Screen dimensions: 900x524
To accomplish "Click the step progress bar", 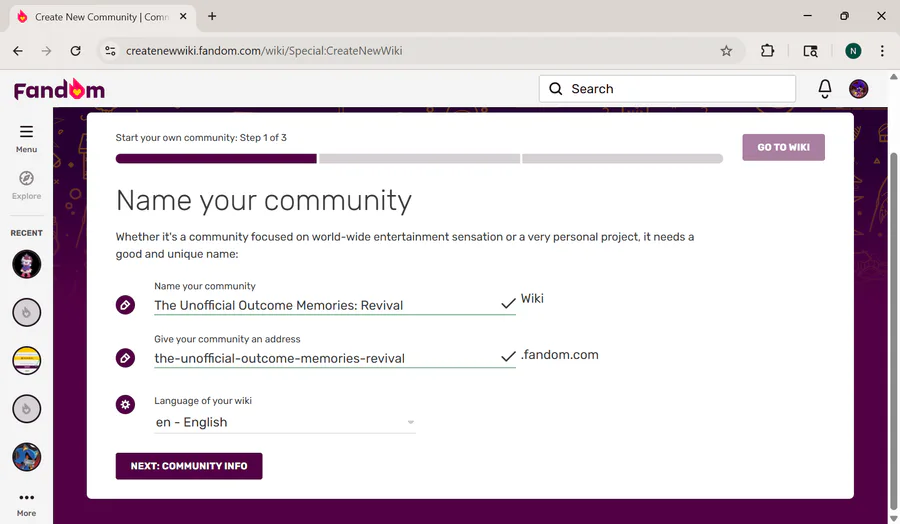I will 419,158.
